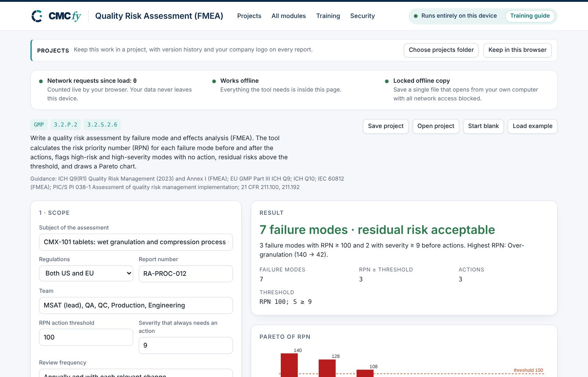Click the green dot beside Locked offline copy
588x377 pixels.
(387, 81)
